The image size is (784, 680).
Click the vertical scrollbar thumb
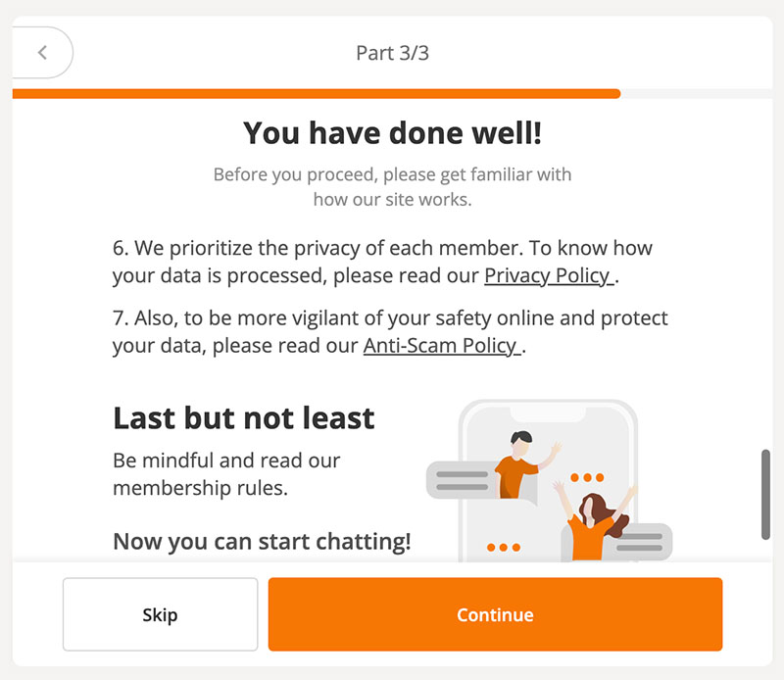(765, 495)
